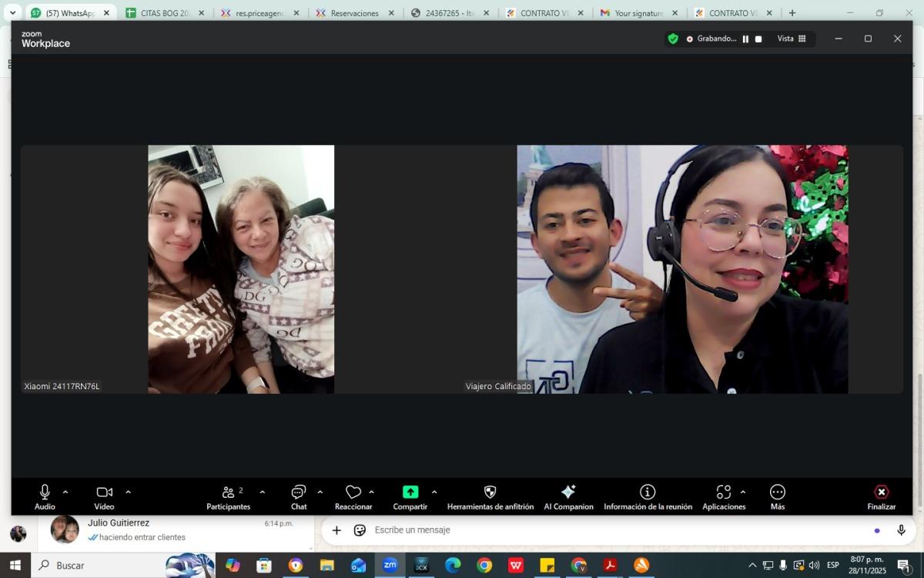The width and height of the screenshot is (924, 578).
Task: Launch the AI Companion sparkle icon
Action: click(568, 492)
